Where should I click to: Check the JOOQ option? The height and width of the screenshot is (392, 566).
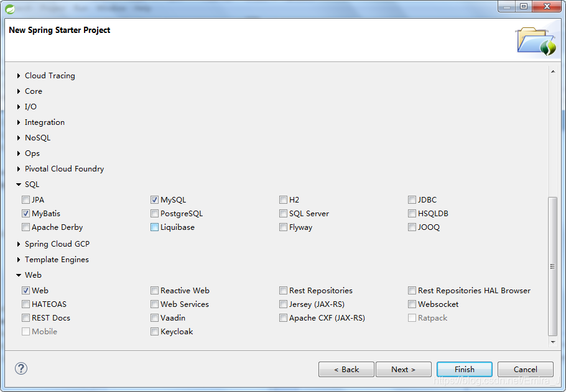(412, 227)
